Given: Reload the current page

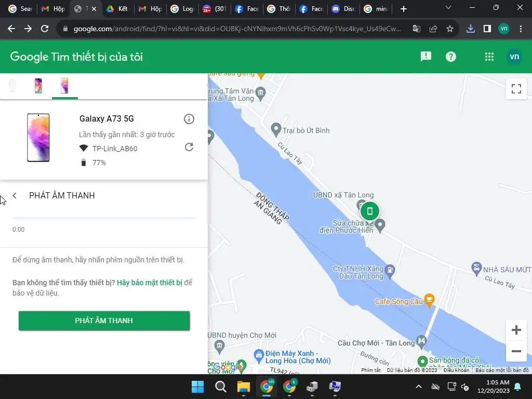Looking at the screenshot, I should point(45,29).
